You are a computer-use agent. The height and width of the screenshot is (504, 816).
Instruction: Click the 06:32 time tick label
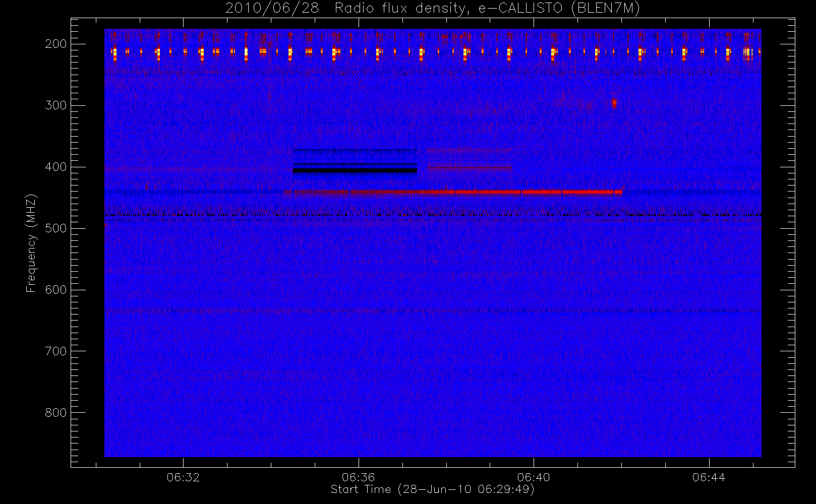[183, 477]
